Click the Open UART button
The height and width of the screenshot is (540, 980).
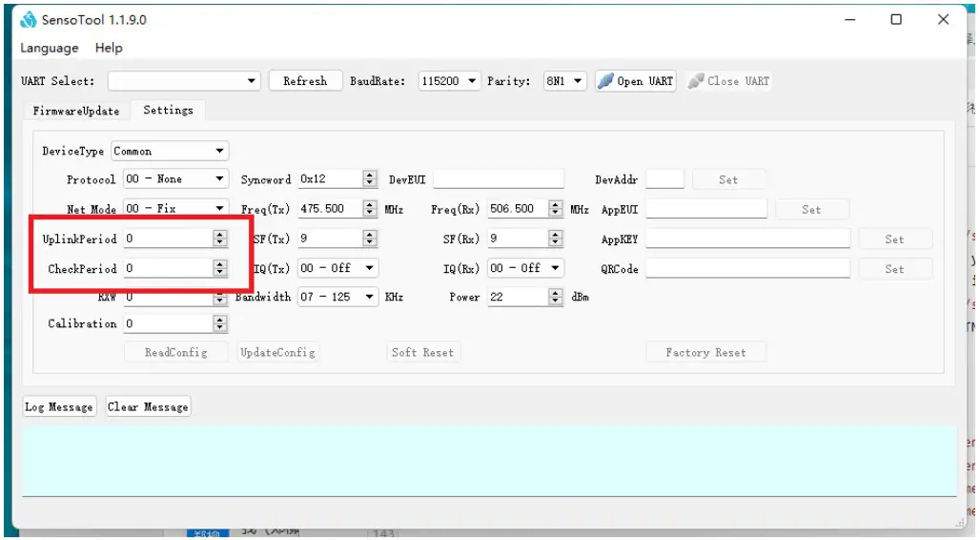pyautogui.click(x=636, y=81)
